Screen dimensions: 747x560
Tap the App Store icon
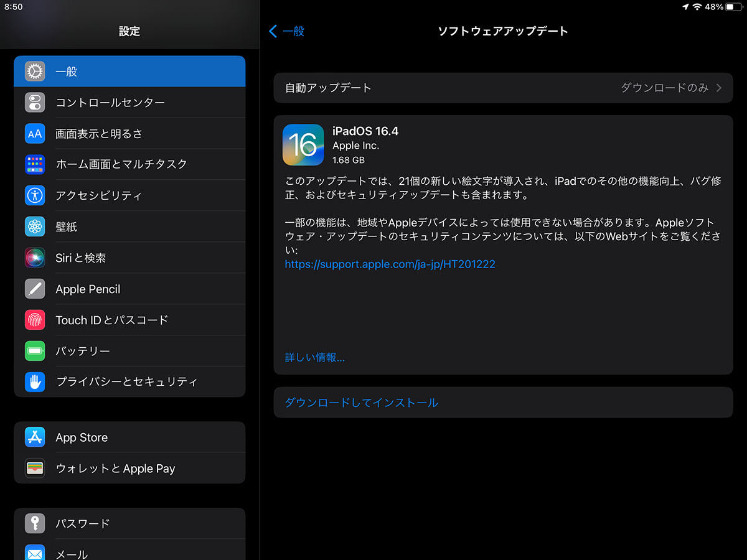pos(35,437)
